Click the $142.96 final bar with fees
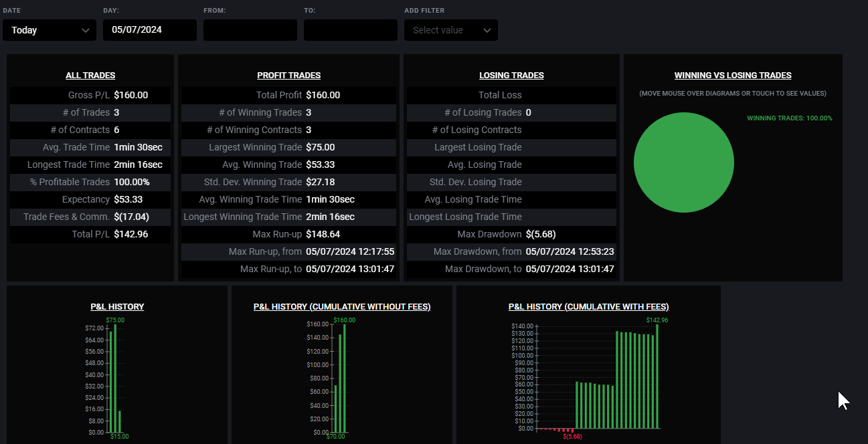The height and width of the screenshot is (444, 868). point(657,376)
